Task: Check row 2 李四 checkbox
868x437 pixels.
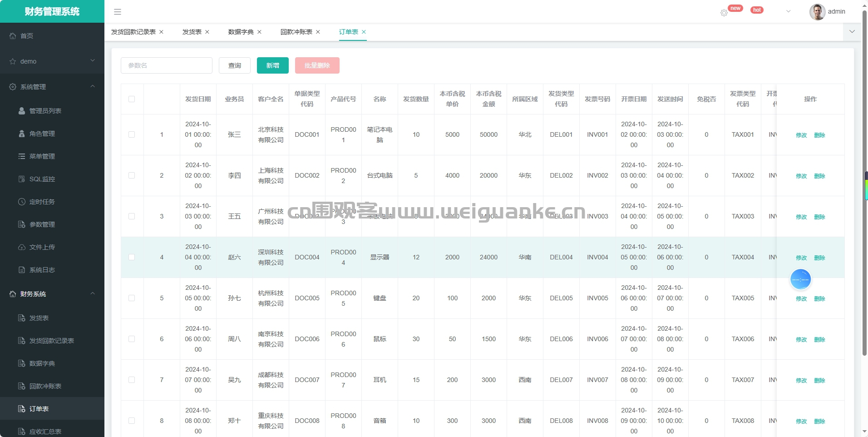Action: click(x=132, y=175)
